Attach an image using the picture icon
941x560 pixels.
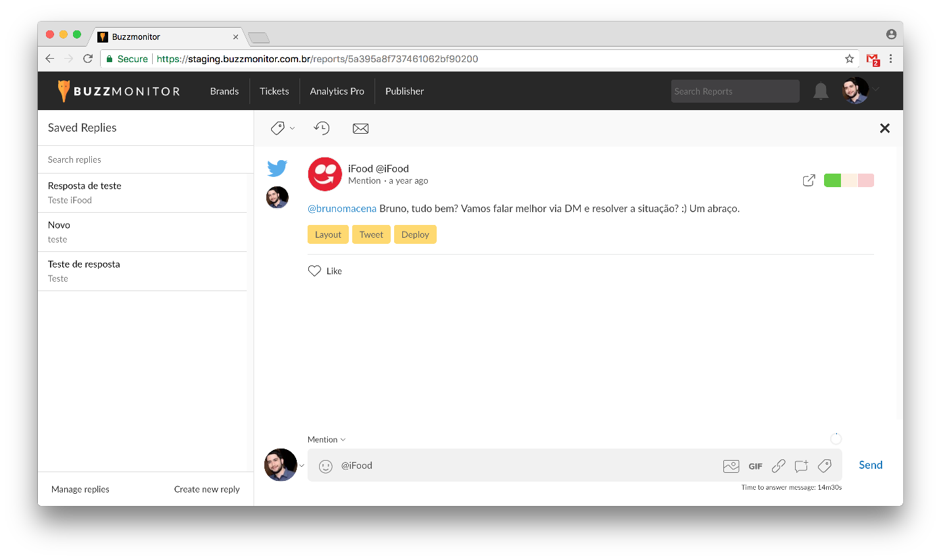[731, 466]
